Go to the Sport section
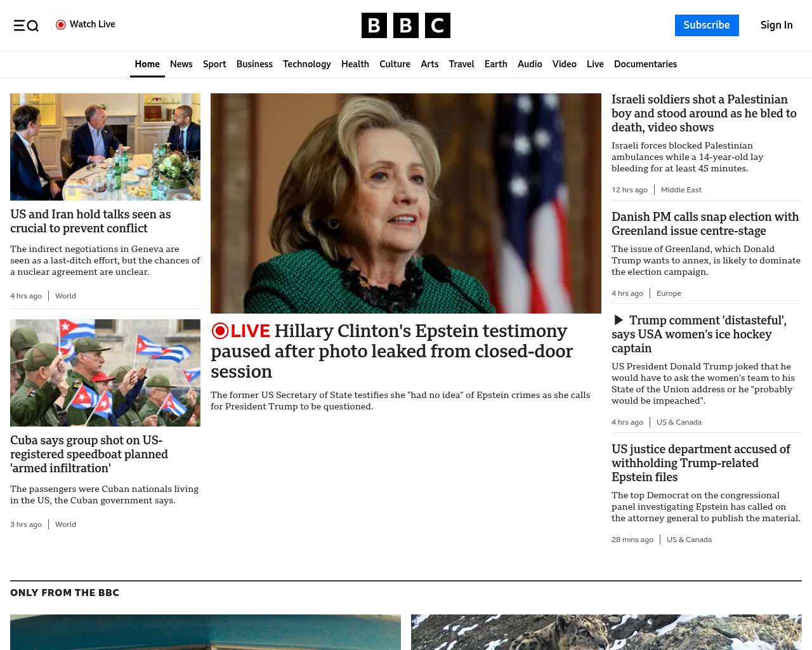 click(214, 64)
